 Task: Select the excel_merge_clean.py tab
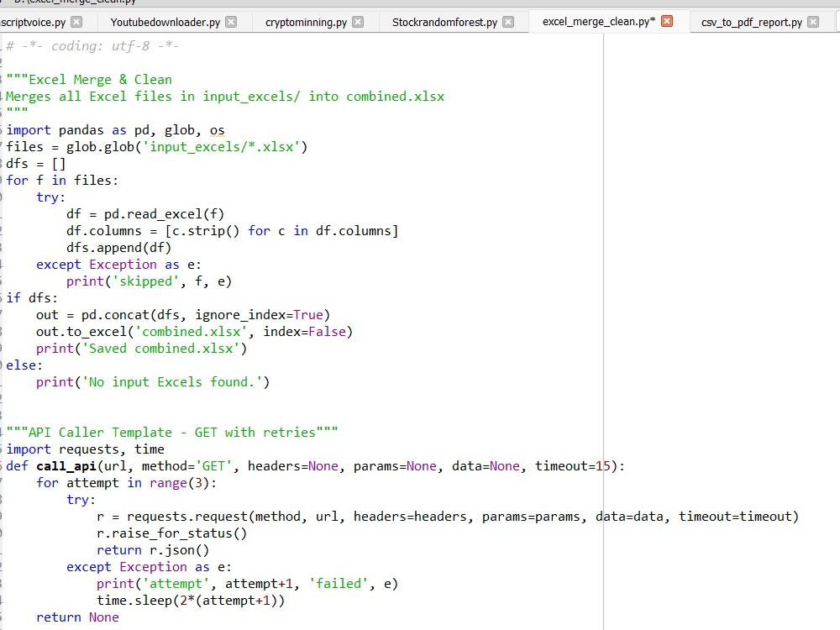point(598,22)
